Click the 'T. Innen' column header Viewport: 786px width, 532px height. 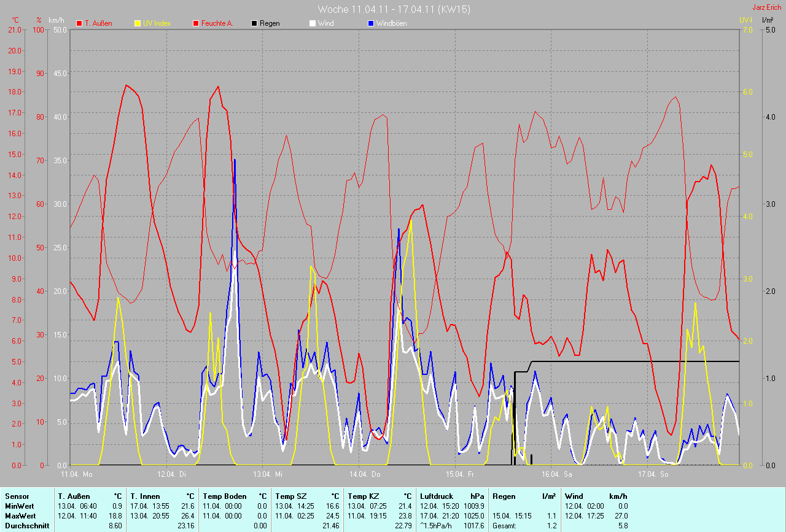coord(146,496)
